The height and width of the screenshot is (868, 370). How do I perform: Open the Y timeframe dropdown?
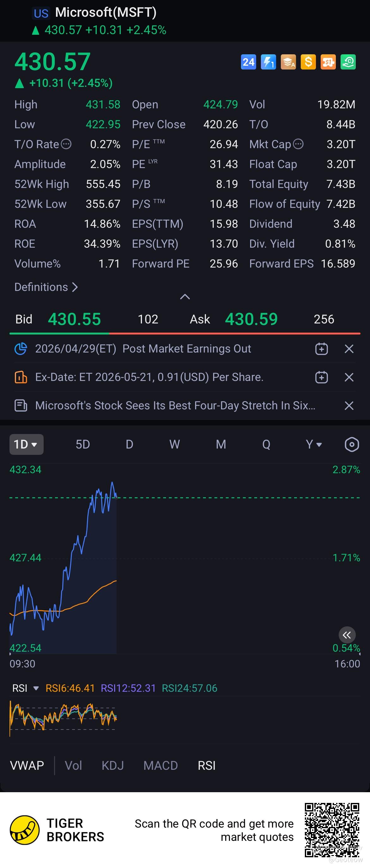point(314,444)
